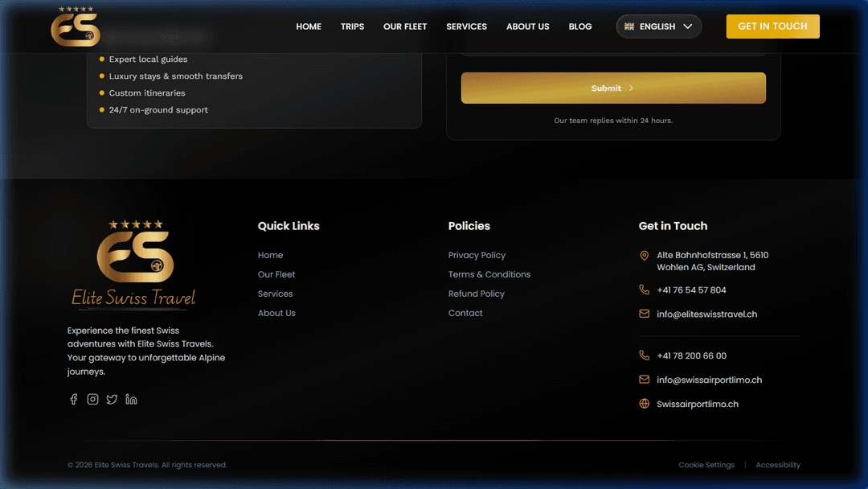Open the Instagram social icon
The image size is (868, 489).
[x=92, y=399]
